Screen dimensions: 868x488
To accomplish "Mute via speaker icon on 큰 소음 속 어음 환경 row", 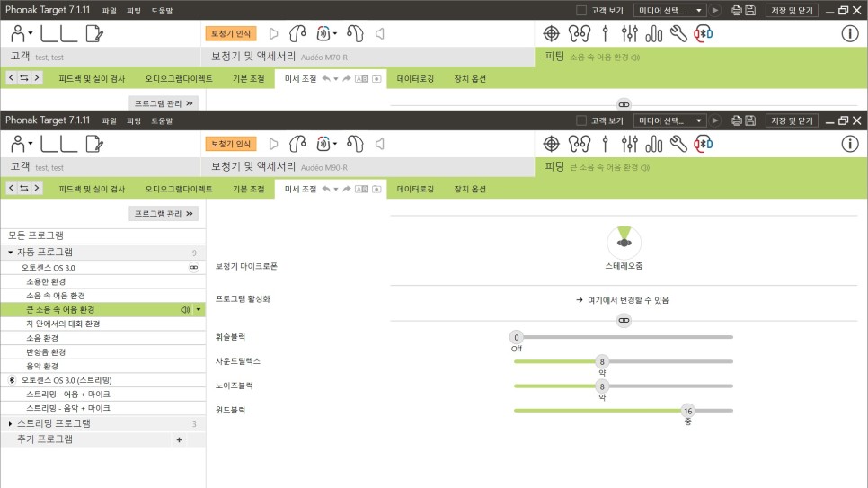I will [185, 310].
